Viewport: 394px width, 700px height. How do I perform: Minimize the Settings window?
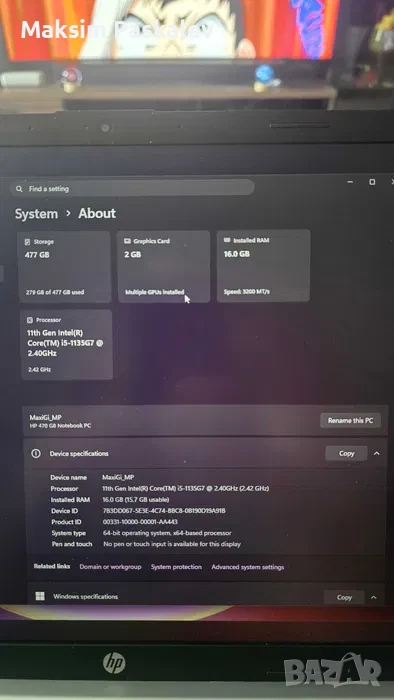click(351, 182)
